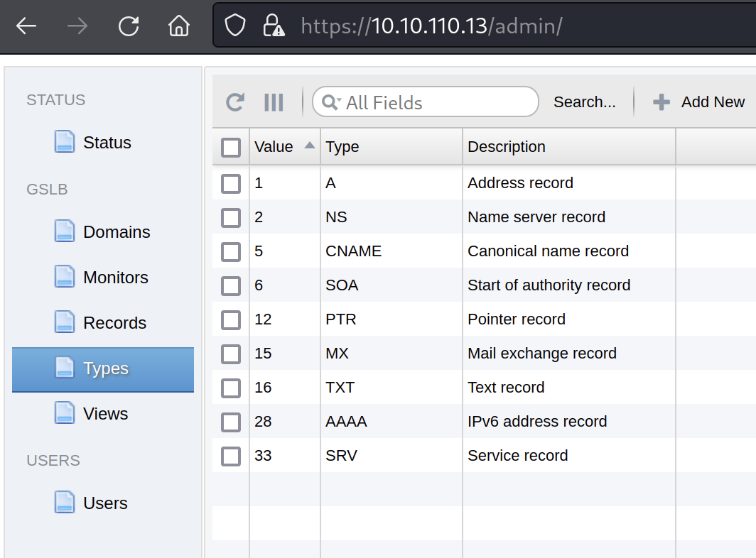Screen dimensions: 756x558
Task: Reload the page with browser refresh icon
Action: (x=129, y=26)
